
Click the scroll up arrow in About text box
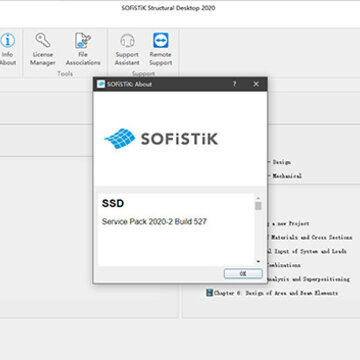[x=258, y=198]
